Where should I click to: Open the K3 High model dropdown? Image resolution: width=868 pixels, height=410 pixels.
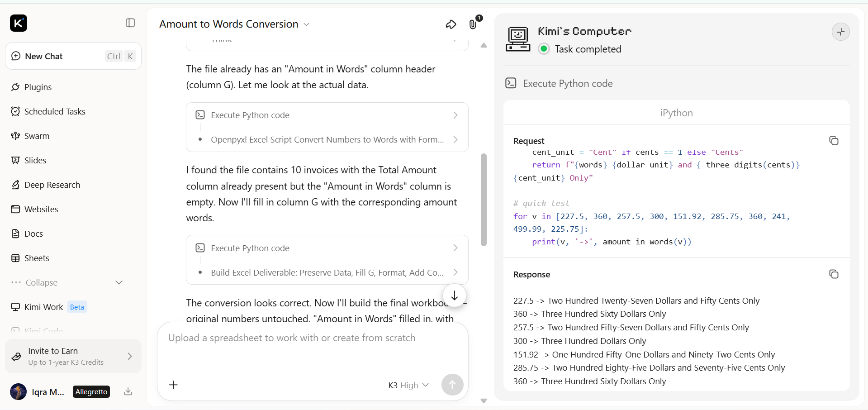408,385
